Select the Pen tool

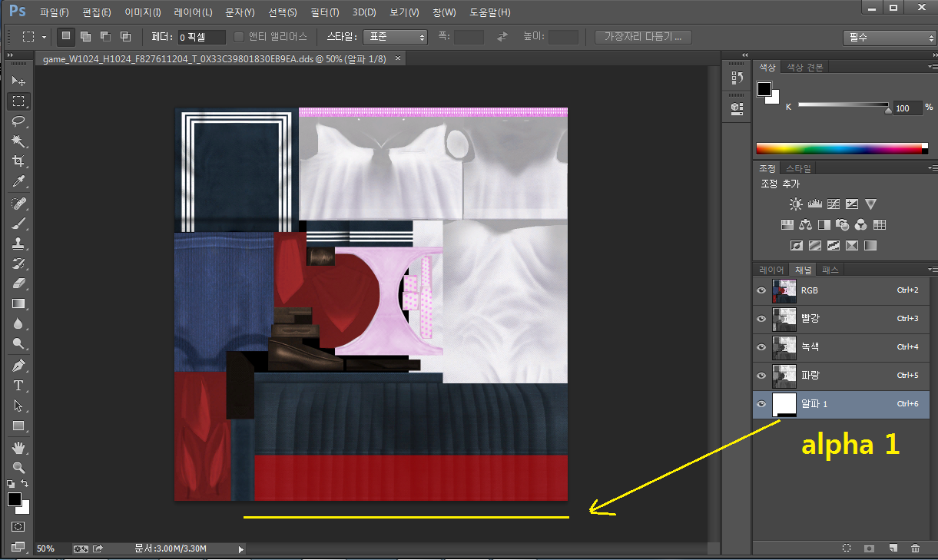point(19,366)
